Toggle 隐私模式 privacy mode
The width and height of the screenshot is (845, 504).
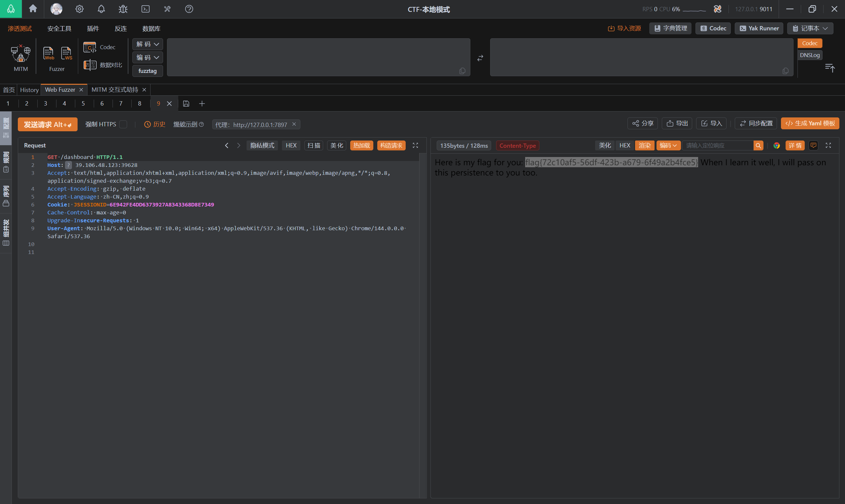tap(262, 145)
